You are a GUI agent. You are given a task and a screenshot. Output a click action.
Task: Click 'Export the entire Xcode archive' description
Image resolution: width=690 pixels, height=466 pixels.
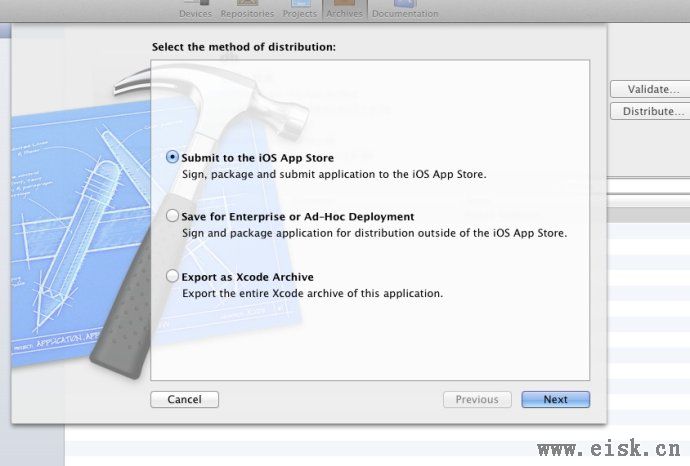pos(312,294)
